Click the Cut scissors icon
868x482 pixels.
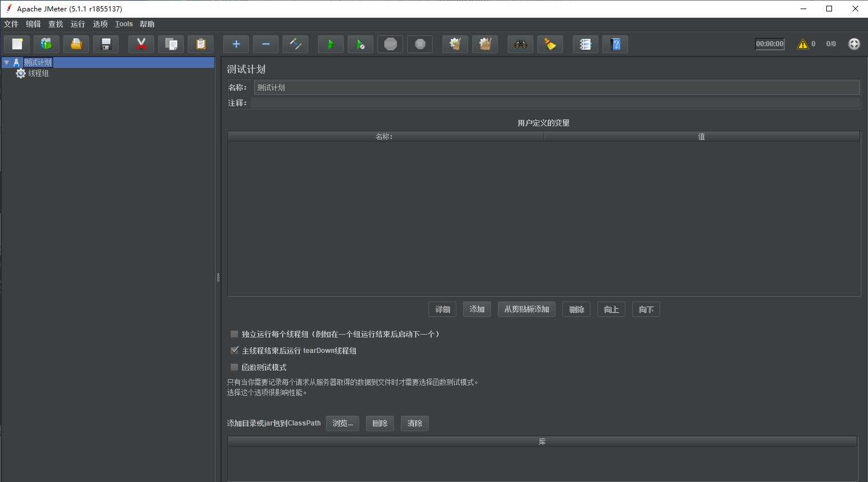coord(141,44)
